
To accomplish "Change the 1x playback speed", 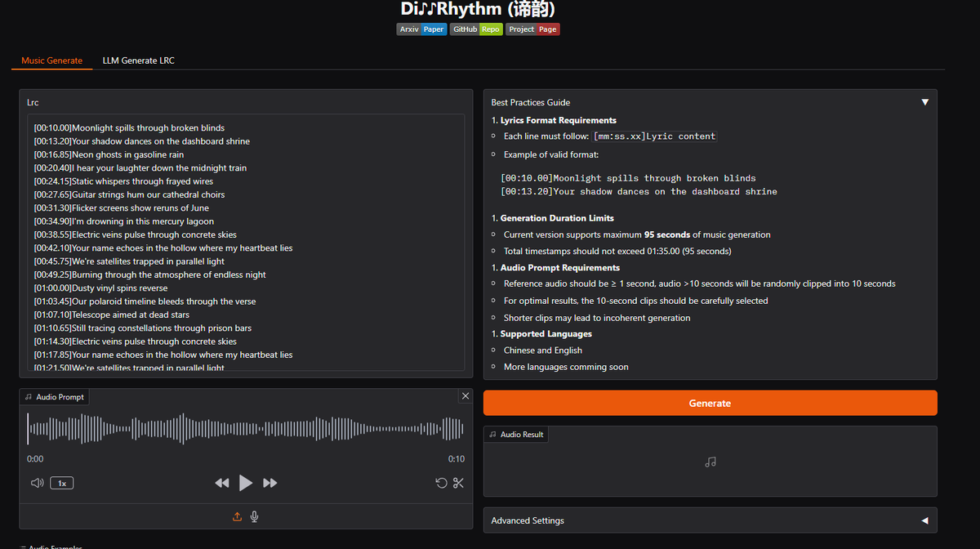I will coord(62,483).
